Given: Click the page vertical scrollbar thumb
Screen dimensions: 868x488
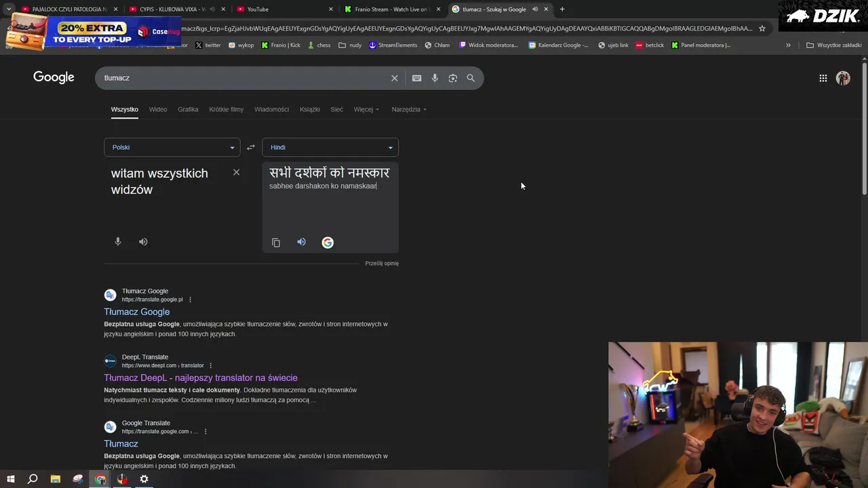Looking at the screenshot, I should (x=864, y=129).
